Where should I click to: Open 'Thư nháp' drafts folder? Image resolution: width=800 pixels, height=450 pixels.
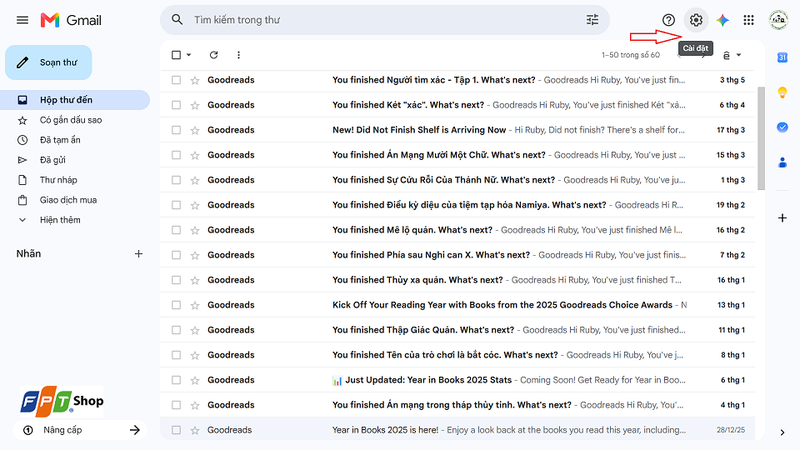click(58, 180)
